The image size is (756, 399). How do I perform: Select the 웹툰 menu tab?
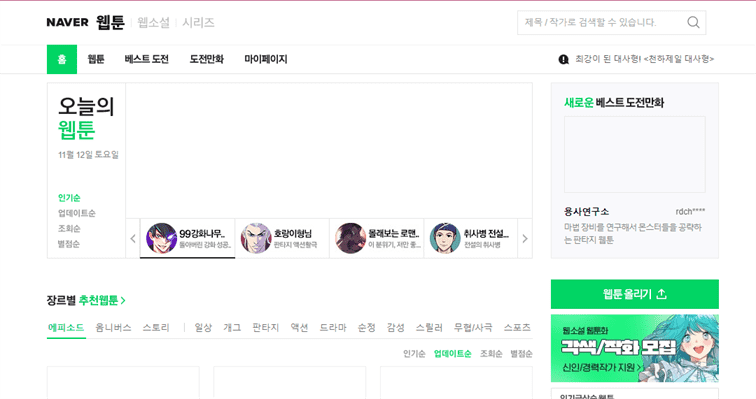click(96, 59)
